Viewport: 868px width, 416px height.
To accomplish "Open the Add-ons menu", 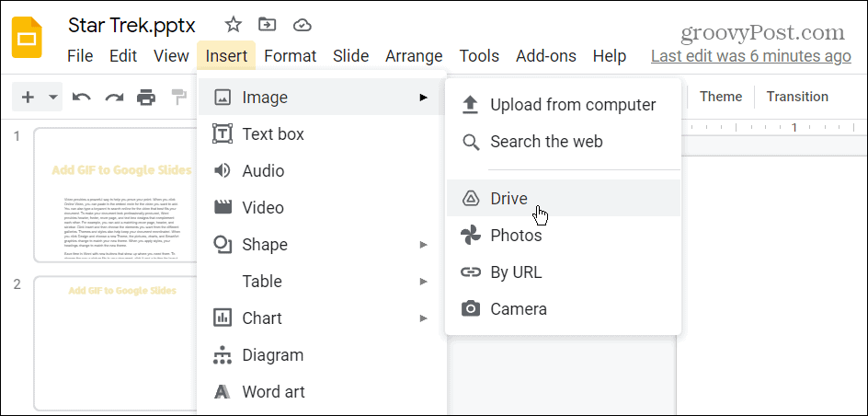I will tap(546, 56).
